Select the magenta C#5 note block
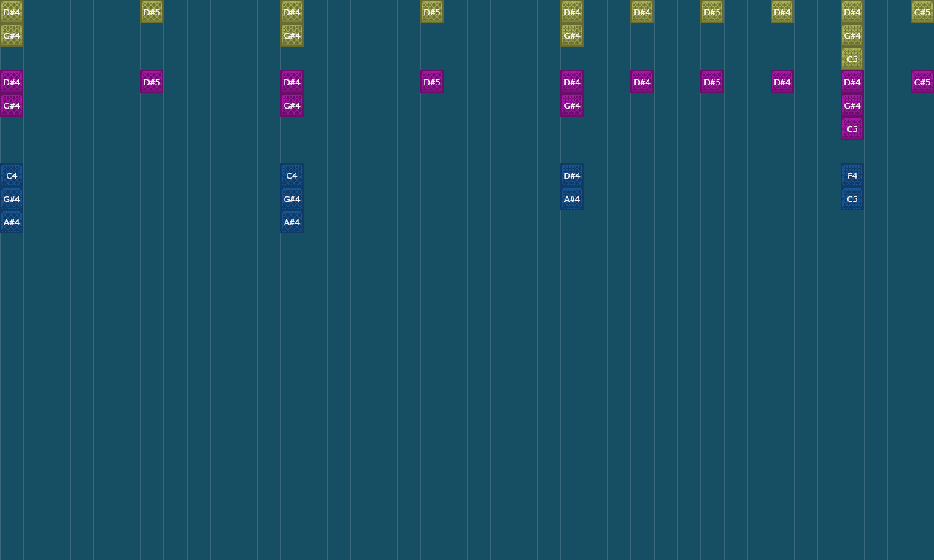The image size is (934, 560). click(922, 82)
